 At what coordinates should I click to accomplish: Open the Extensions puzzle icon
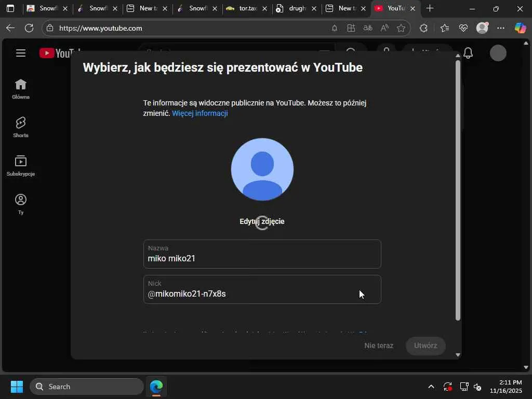coord(423,28)
